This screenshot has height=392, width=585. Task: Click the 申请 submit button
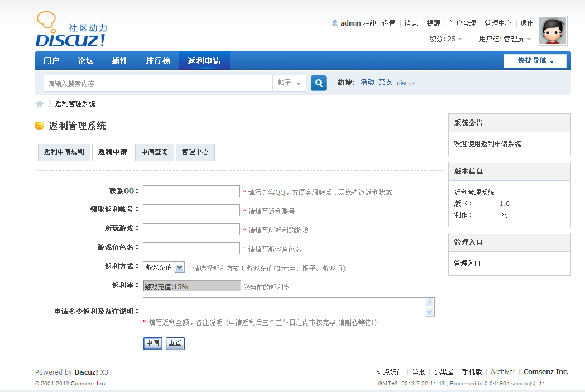coord(152,343)
